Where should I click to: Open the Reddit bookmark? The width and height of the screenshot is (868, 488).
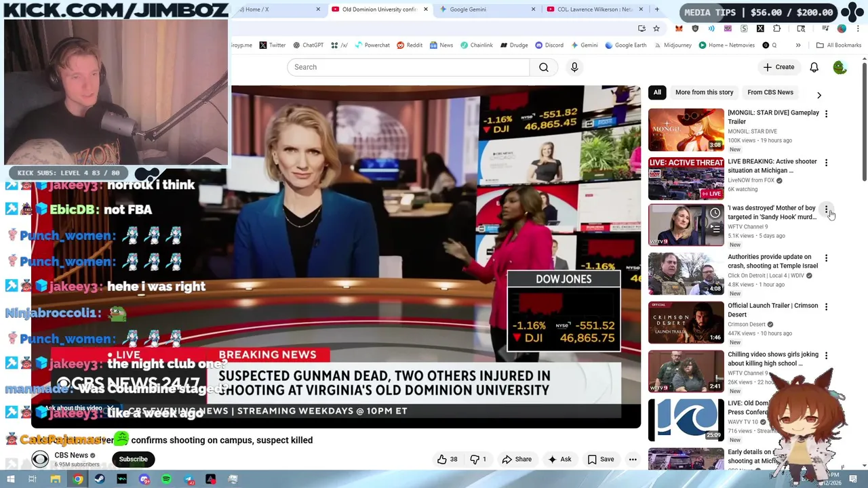[x=410, y=45]
